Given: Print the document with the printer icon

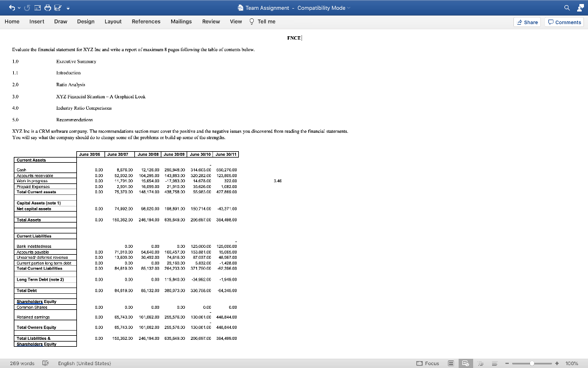Looking at the screenshot, I should click(x=48, y=8).
